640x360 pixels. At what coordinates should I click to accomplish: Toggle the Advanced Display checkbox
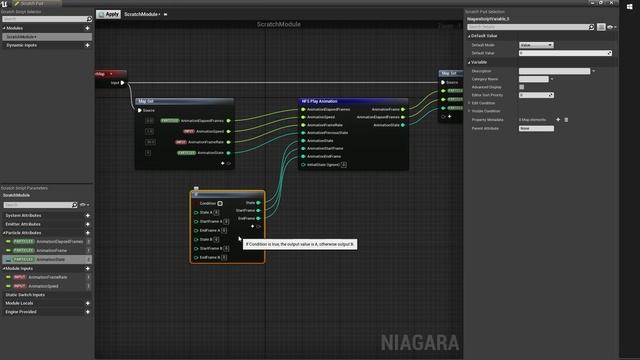(522, 87)
